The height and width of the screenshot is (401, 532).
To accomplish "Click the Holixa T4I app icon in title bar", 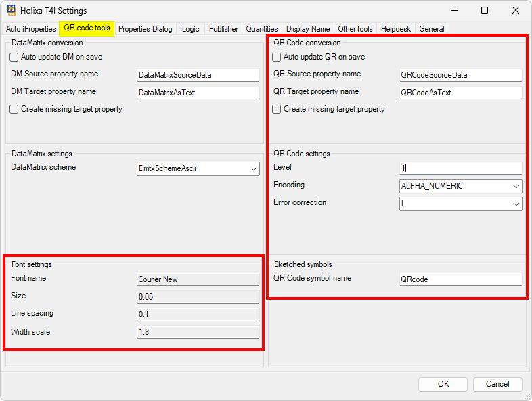I will [x=12, y=11].
